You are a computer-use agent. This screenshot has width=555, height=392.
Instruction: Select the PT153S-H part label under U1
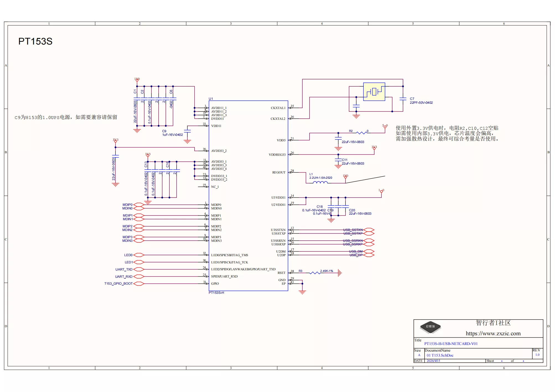point(216,293)
